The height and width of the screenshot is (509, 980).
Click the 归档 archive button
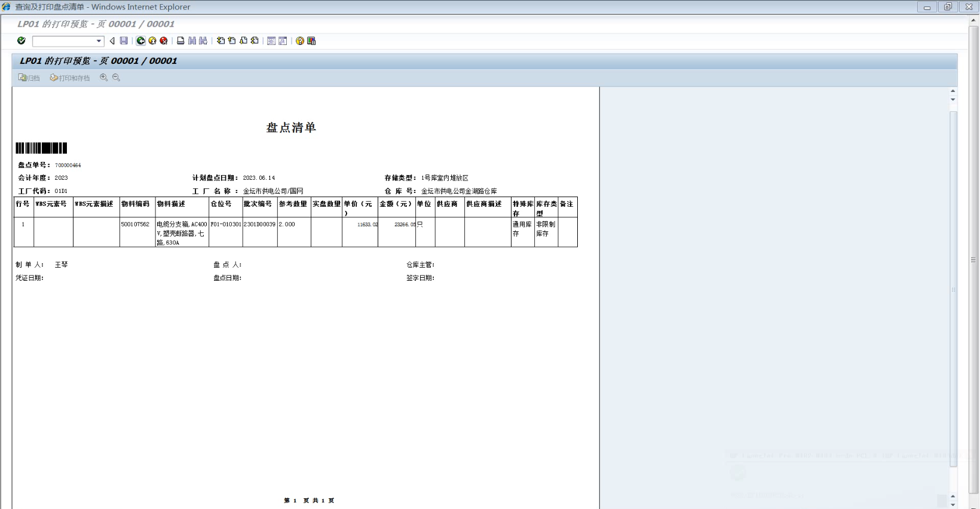(29, 78)
